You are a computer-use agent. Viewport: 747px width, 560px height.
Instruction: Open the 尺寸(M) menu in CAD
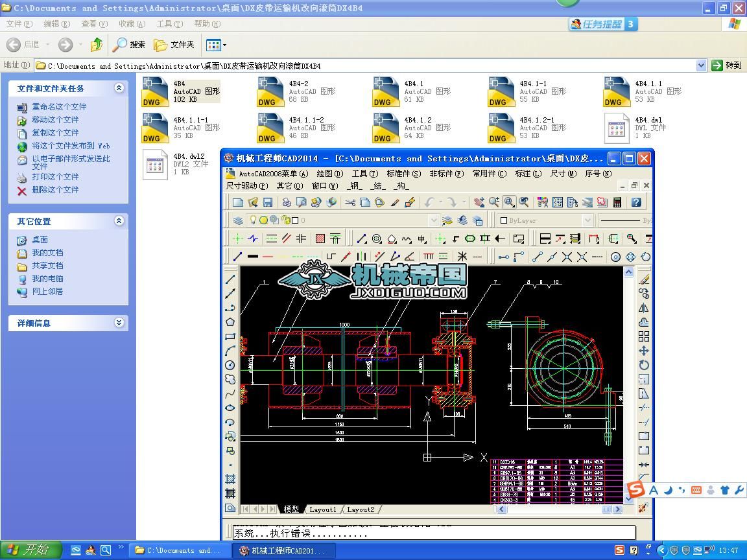click(563, 174)
